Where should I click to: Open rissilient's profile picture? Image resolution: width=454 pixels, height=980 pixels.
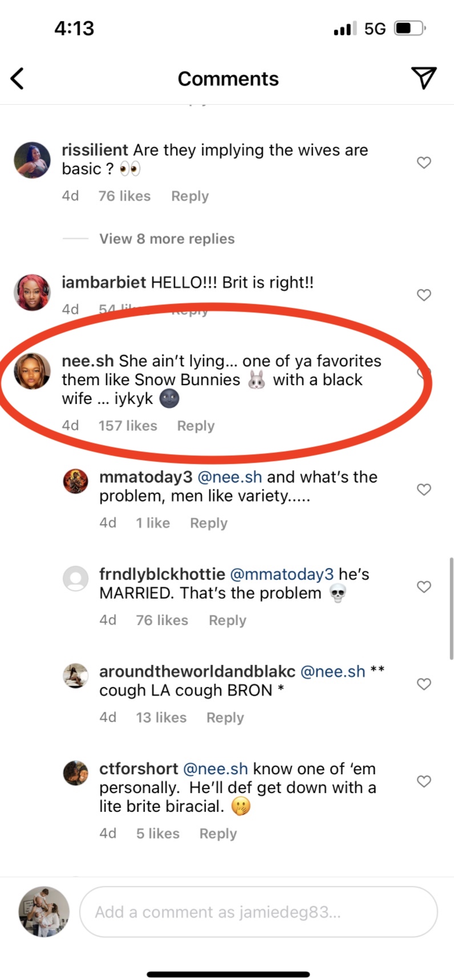(x=33, y=160)
